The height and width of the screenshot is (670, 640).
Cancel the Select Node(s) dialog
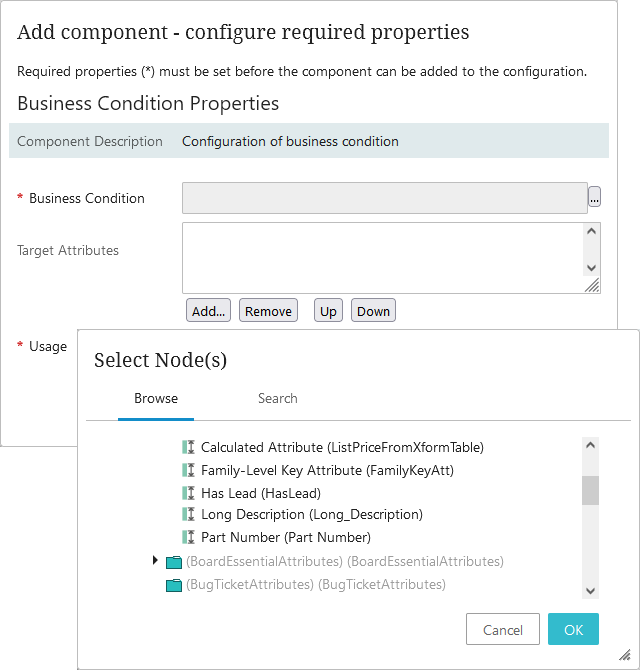point(503,630)
